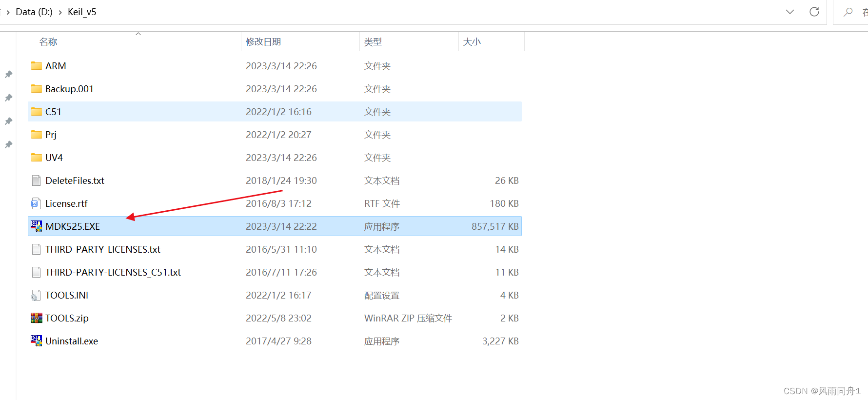Click the Uninstall.exe program icon
868x400 pixels.
(36, 341)
